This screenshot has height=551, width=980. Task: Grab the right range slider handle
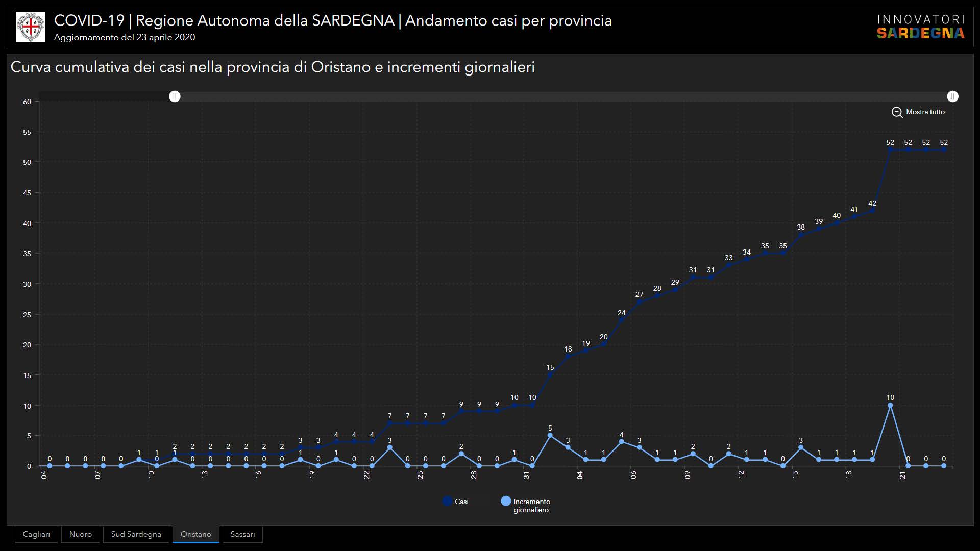tap(952, 96)
